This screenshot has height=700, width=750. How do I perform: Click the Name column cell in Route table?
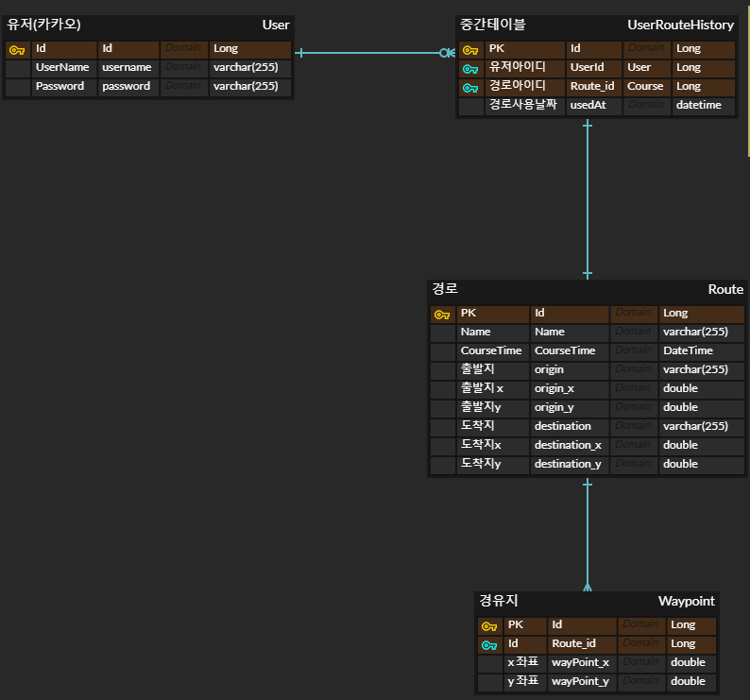click(570, 333)
